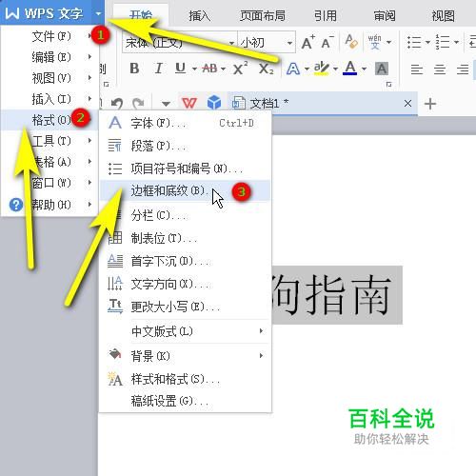Insert numbered list
Screen dimensions: 476x476
[x=443, y=42]
